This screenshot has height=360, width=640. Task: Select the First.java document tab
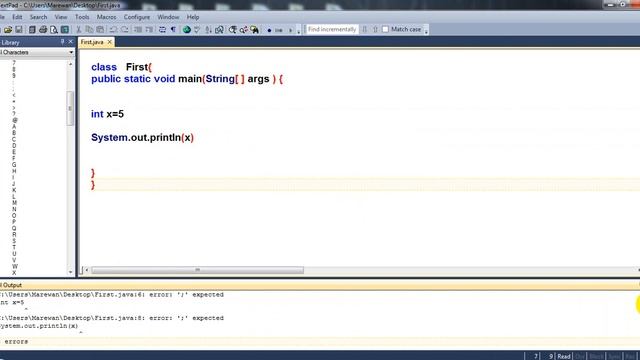92,42
